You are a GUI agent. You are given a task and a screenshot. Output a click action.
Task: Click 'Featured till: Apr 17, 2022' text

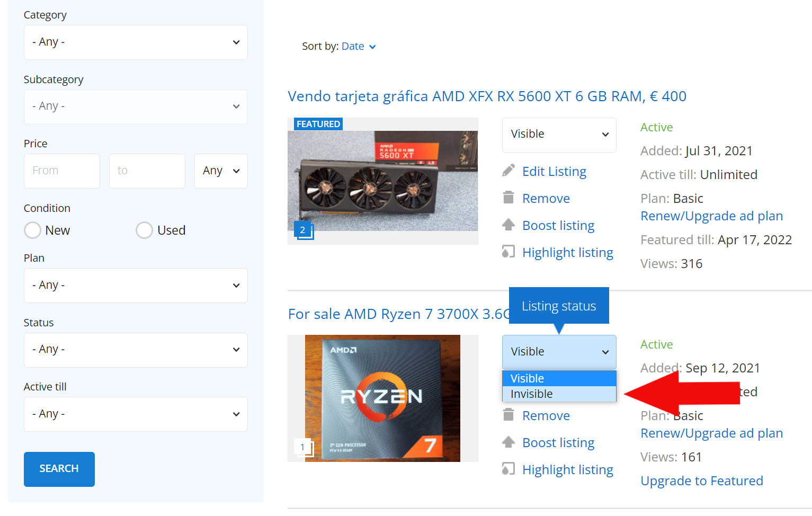[716, 240]
